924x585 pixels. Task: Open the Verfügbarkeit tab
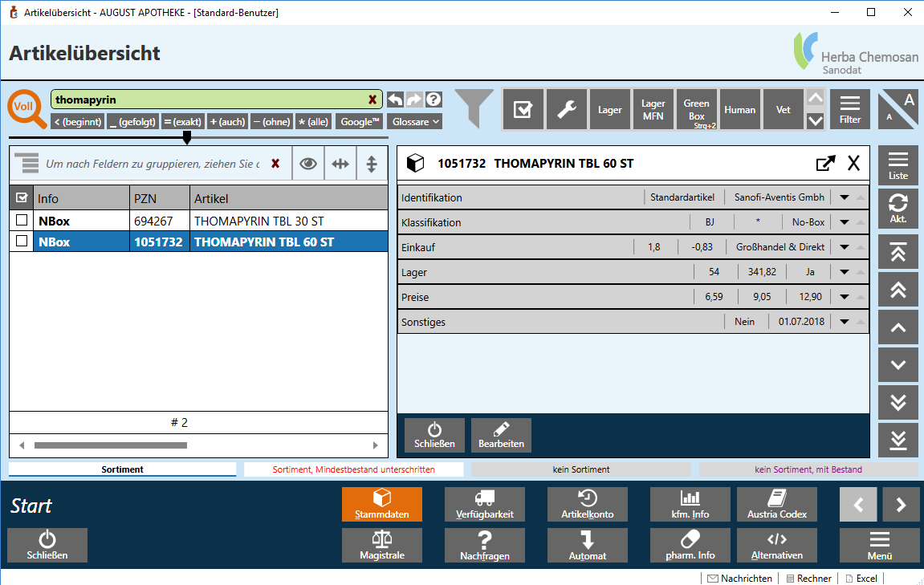pyautogui.click(x=484, y=504)
